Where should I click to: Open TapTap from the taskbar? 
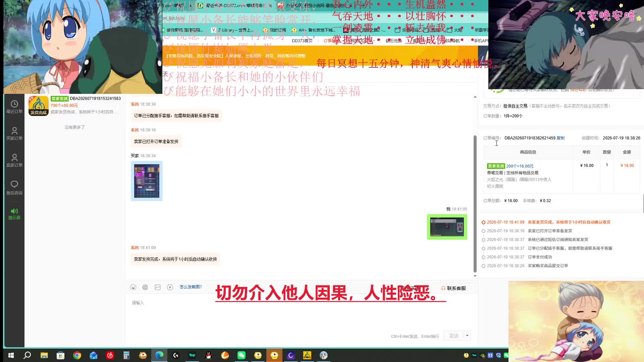tap(192, 355)
